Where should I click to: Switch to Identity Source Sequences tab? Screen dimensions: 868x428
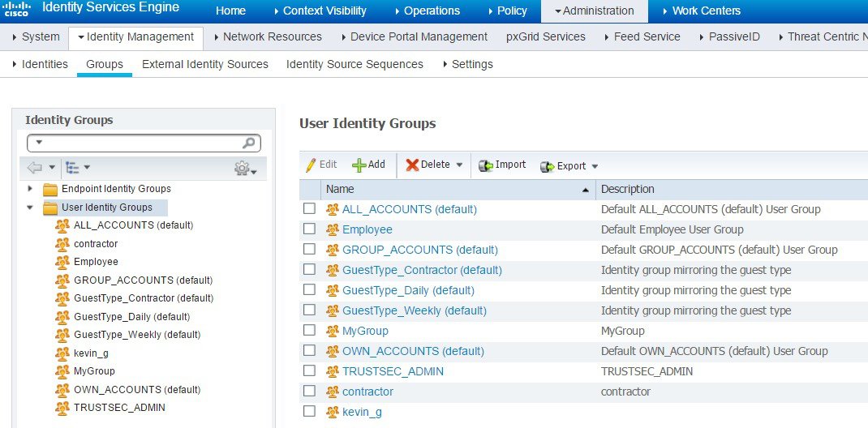coord(355,64)
